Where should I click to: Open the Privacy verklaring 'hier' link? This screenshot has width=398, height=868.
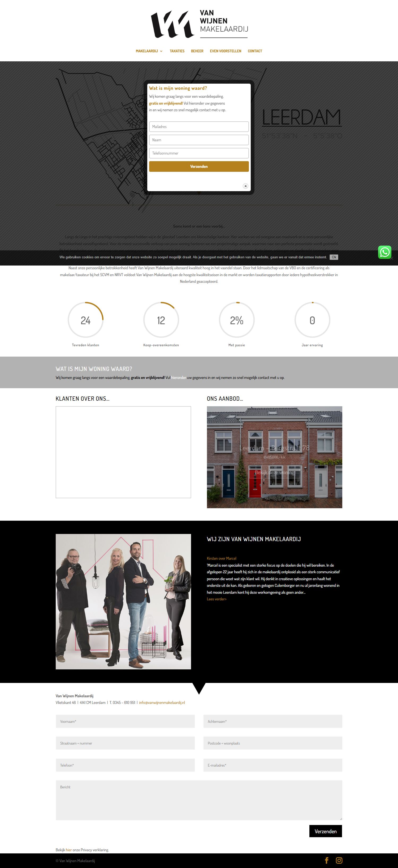point(69,850)
